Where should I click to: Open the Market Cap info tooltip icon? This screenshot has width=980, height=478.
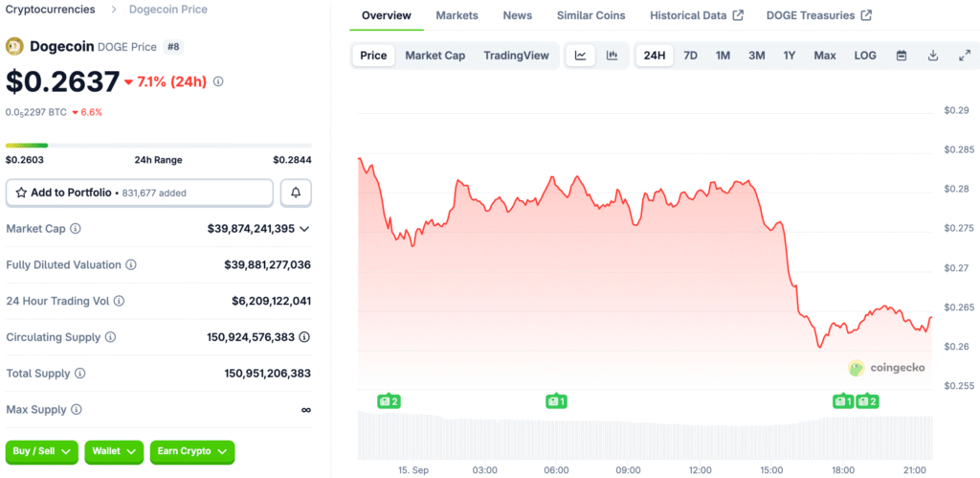click(x=75, y=229)
